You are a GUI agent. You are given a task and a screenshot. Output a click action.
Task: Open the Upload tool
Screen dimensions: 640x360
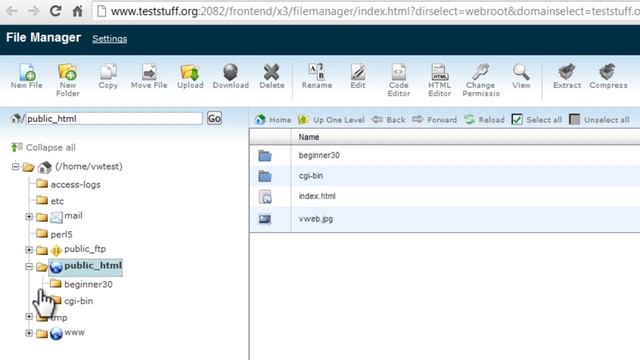(190, 76)
